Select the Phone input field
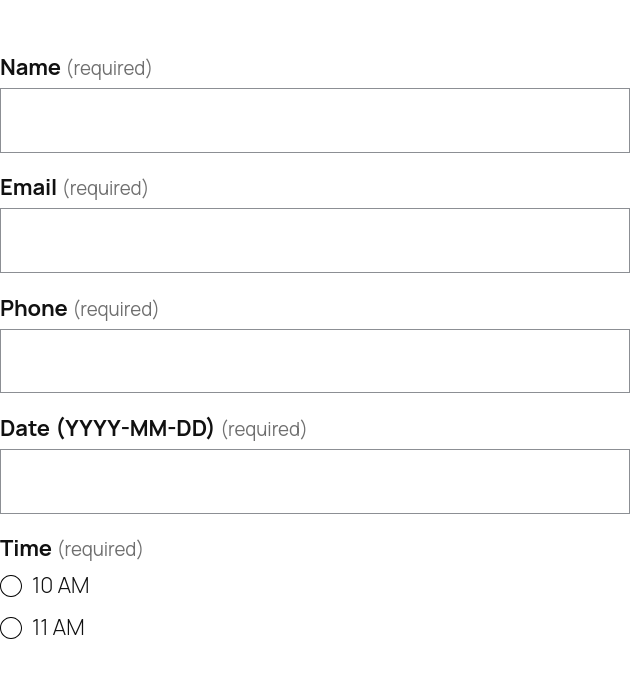Screen dimensions: 630x694 pyautogui.click(x=314, y=361)
